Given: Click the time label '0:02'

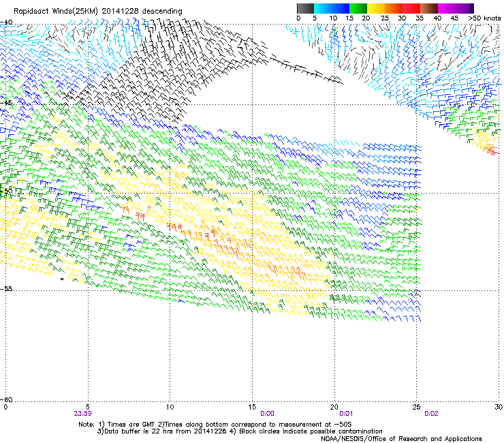Looking at the screenshot, I should 431,414.
